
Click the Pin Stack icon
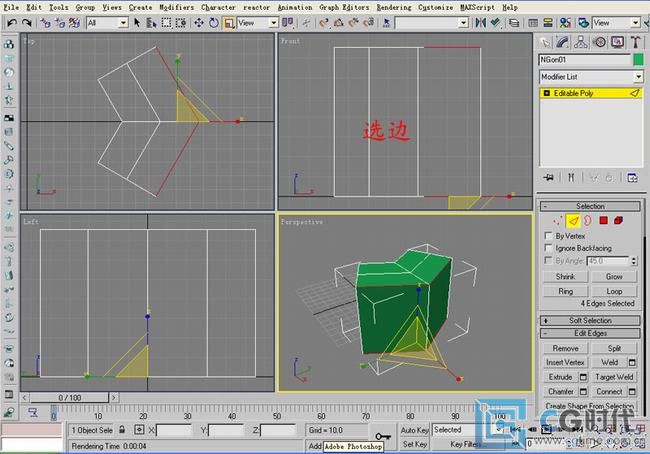(x=549, y=178)
